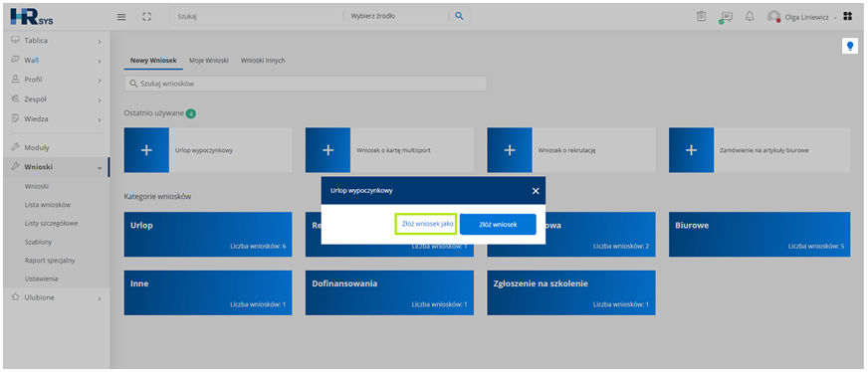Open the Urlop category tile

[208, 235]
